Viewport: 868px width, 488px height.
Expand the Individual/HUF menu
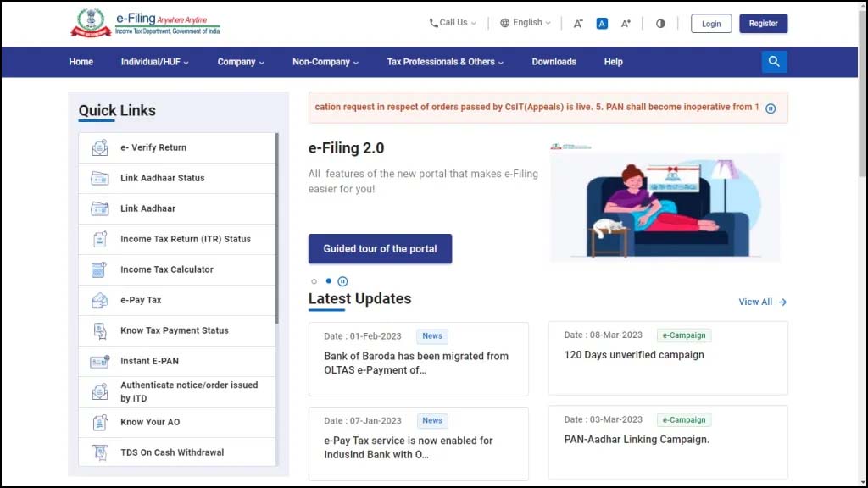pyautogui.click(x=155, y=62)
